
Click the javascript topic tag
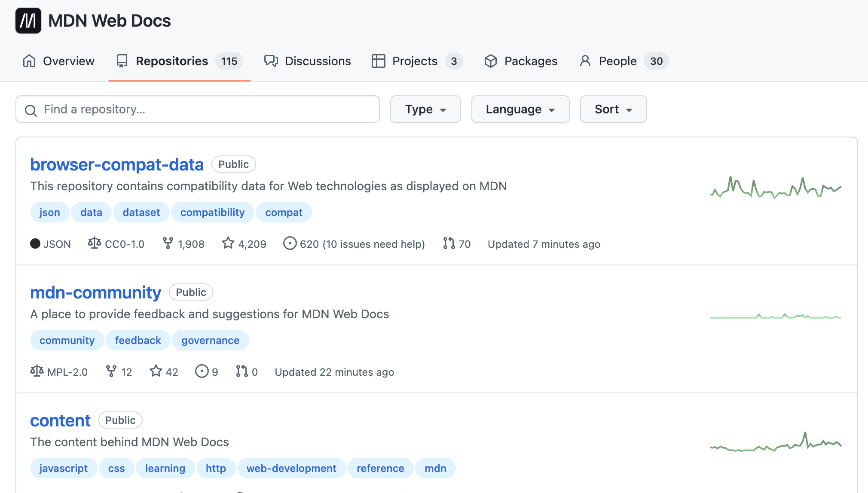click(x=64, y=468)
